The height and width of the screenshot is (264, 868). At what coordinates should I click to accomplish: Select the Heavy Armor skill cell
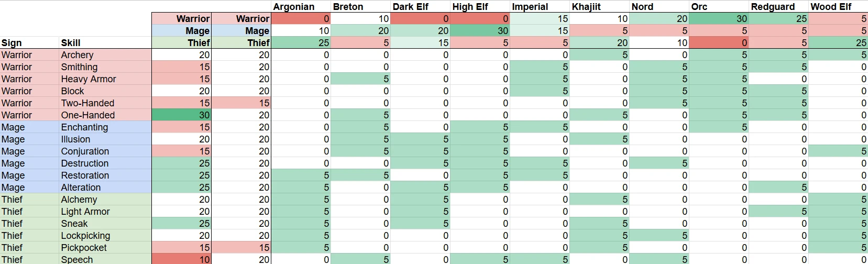(105, 79)
